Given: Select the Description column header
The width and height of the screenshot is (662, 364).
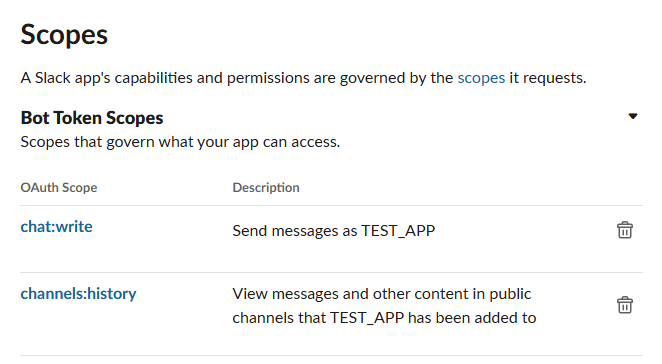Looking at the screenshot, I should tap(266, 187).
